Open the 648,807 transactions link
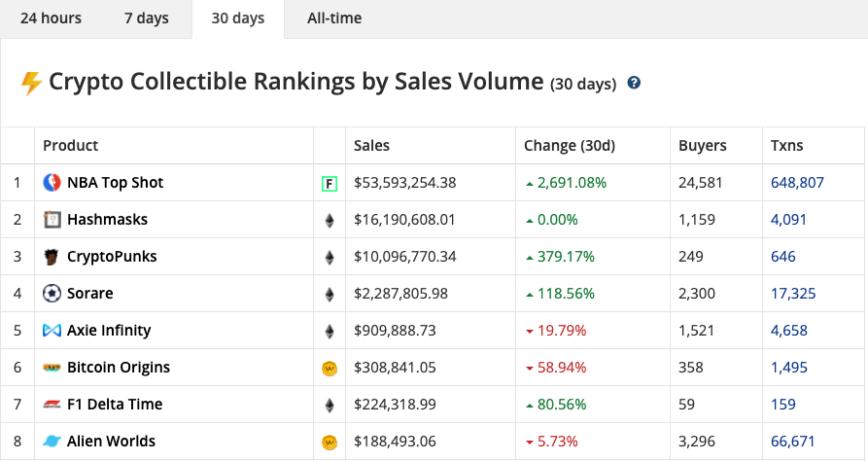The width and height of the screenshot is (868, 461). pyautogui.click(x=797, y=183)
